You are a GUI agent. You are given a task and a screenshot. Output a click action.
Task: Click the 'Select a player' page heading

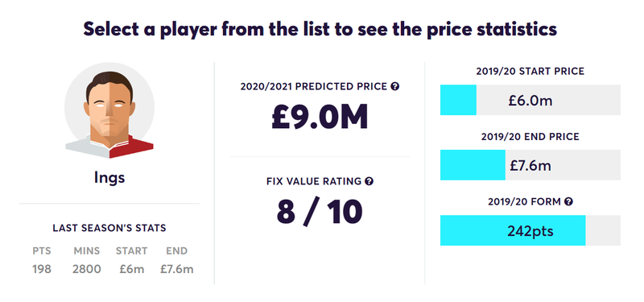tap(320, 29)
